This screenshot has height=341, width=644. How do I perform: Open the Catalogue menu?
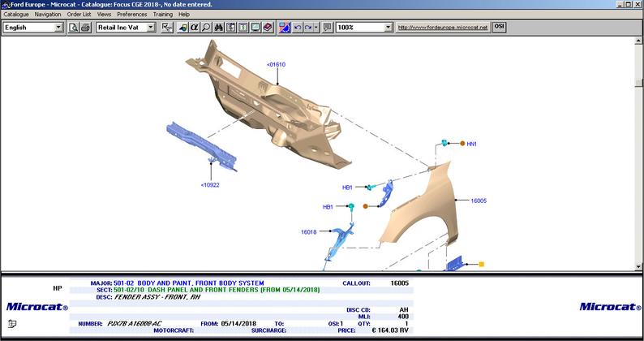[16, 15]
